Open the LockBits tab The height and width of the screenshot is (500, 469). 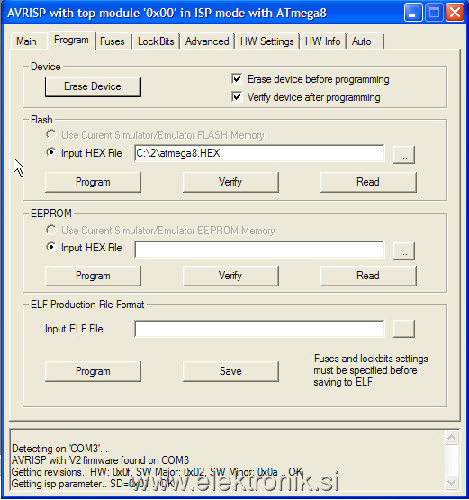click(156, 41)
